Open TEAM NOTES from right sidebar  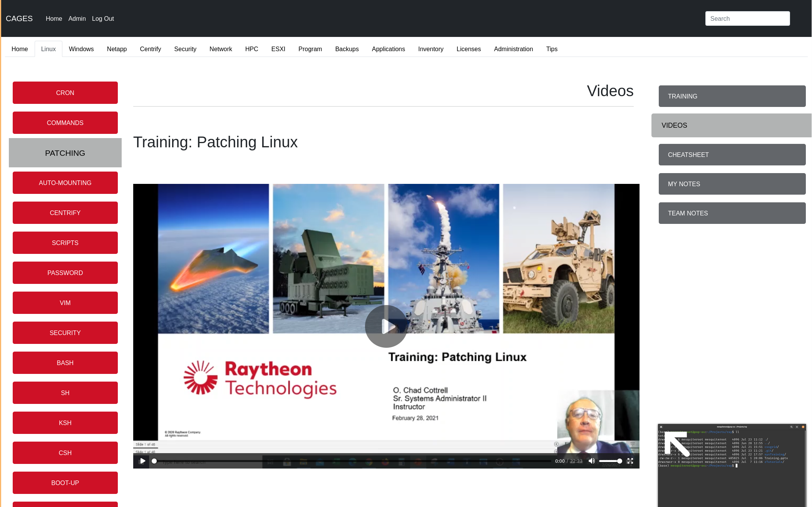pos(732,213)
